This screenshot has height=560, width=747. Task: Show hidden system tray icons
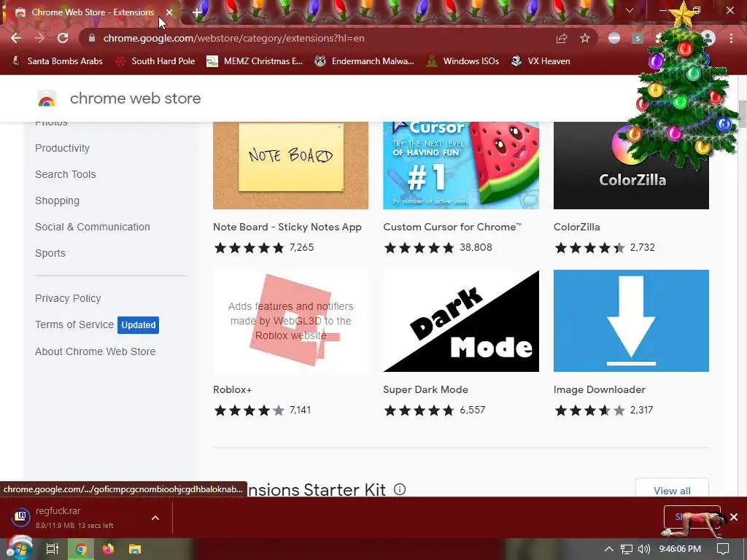608,549
